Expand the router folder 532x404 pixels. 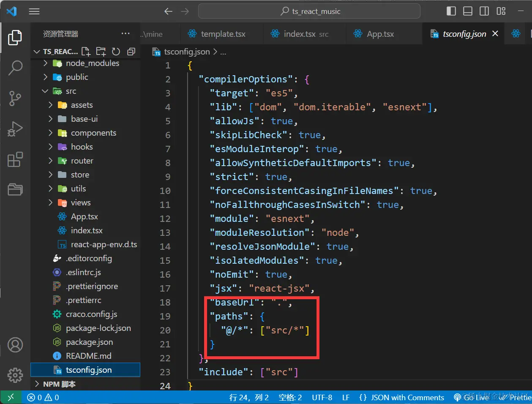tap(51, 161)
